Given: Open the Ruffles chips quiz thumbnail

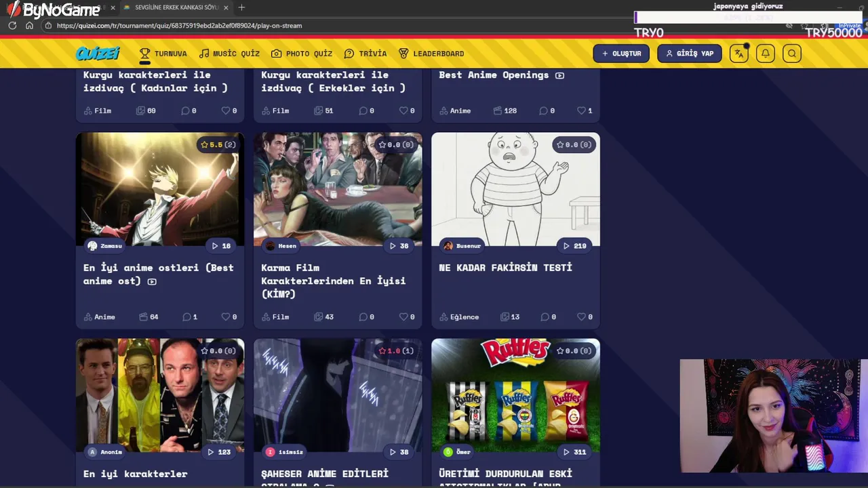Looking at the screenshot, I should [x=515, y=395].
